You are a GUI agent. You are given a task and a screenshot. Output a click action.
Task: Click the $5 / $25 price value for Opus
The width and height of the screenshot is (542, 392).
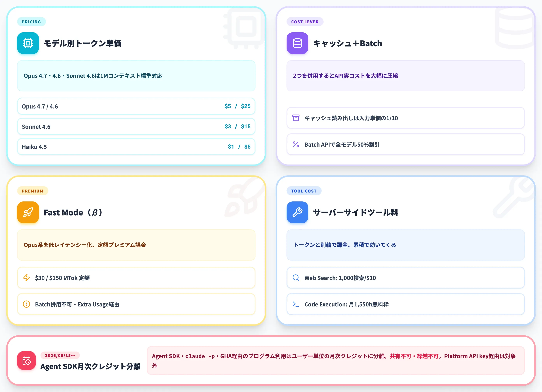pyautogui.click(x=238, y=106)
